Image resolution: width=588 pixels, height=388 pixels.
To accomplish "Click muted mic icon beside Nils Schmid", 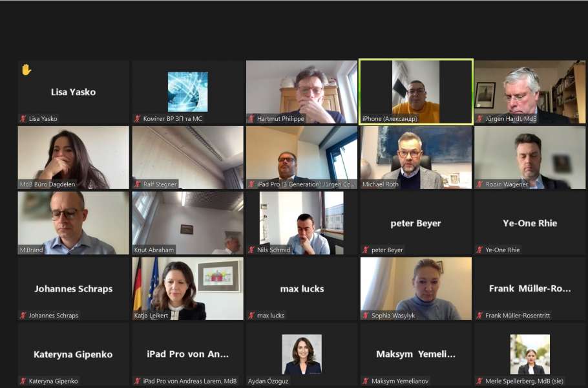I will click(x=251, y=250).
